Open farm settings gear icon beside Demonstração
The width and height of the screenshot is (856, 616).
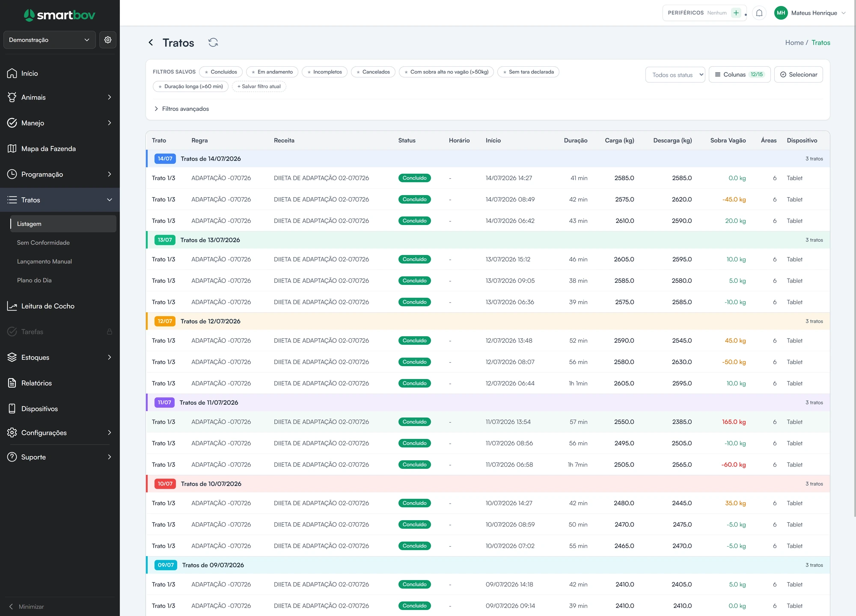click(x=108, y=40)
